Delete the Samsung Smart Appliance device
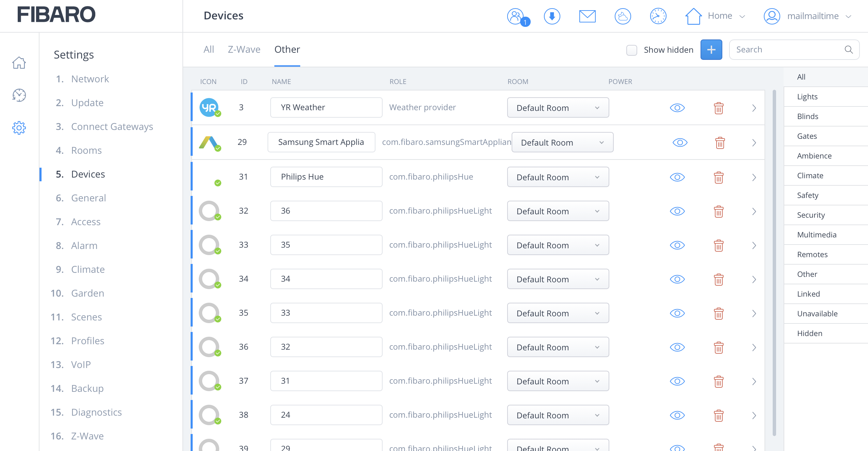The width and height of the screenshot is (868, 451). tap(720, 143)
